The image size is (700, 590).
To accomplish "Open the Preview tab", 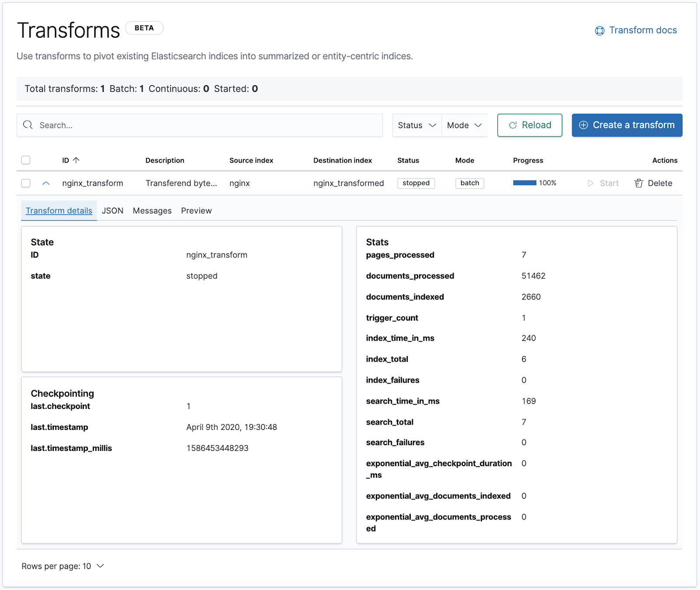I will [x=196, y=211].
